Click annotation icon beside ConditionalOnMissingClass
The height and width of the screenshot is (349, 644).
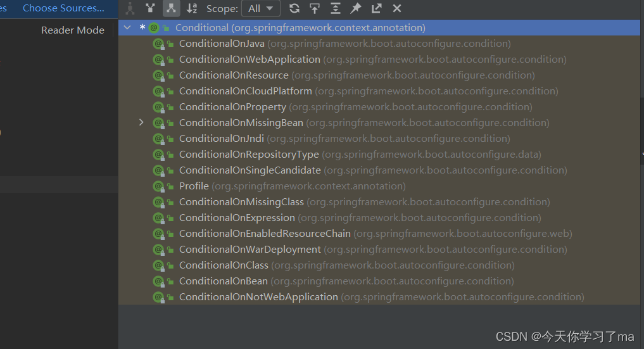(158, 202)
